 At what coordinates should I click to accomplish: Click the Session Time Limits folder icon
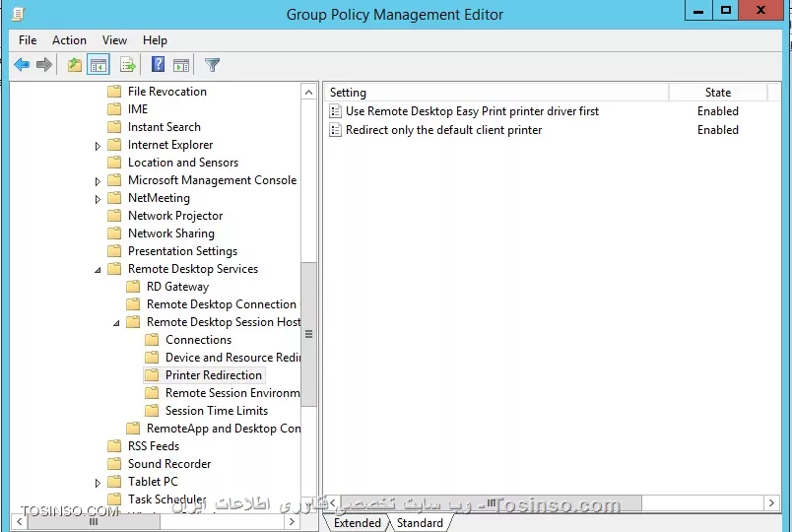coord(152,411)
